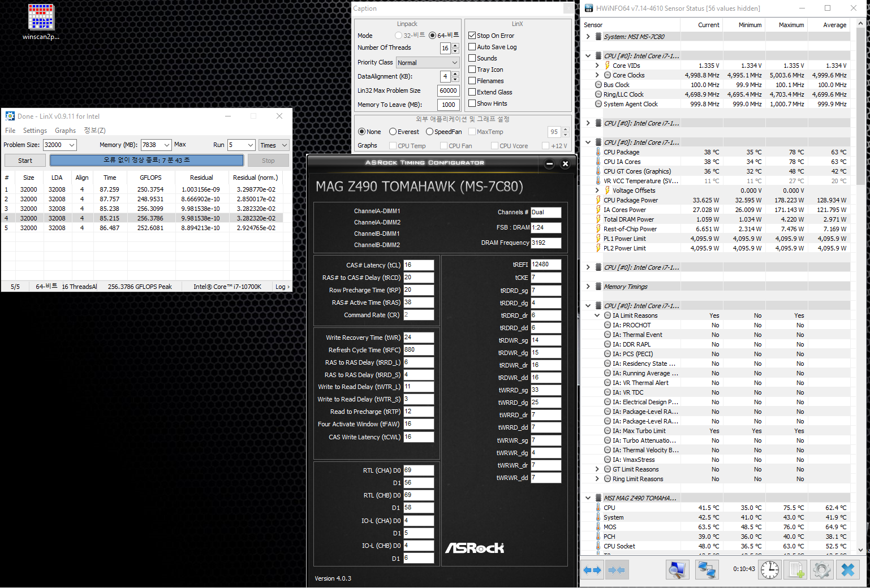Enable the Auto Save Log checkbox
The height and width of the screenshot is (588, 870).
click(472, 47)
